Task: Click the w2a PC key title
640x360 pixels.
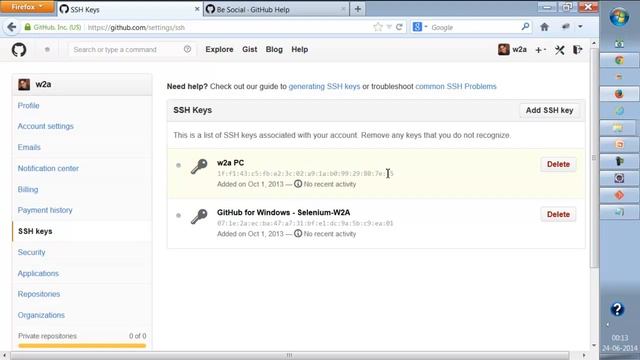Action: (231, 163)
